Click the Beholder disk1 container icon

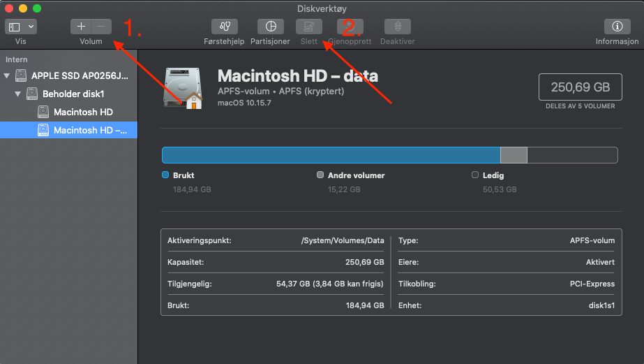click(32, 94)
